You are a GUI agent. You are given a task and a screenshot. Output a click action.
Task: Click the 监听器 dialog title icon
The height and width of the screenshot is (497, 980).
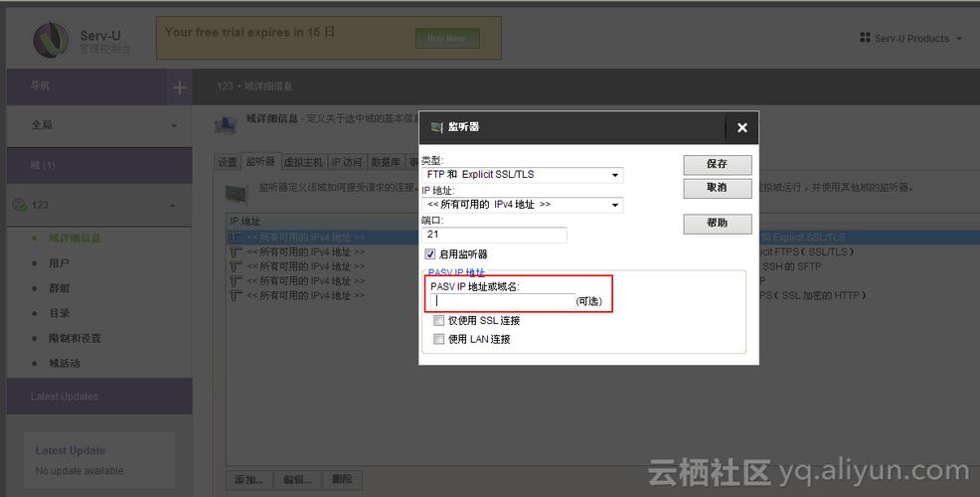(437, 127)
